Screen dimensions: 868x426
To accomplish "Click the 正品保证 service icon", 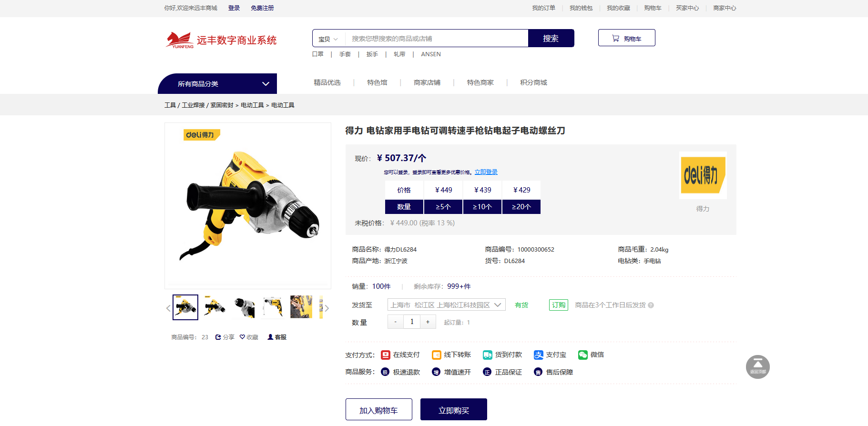I will (x=487, y=372).
